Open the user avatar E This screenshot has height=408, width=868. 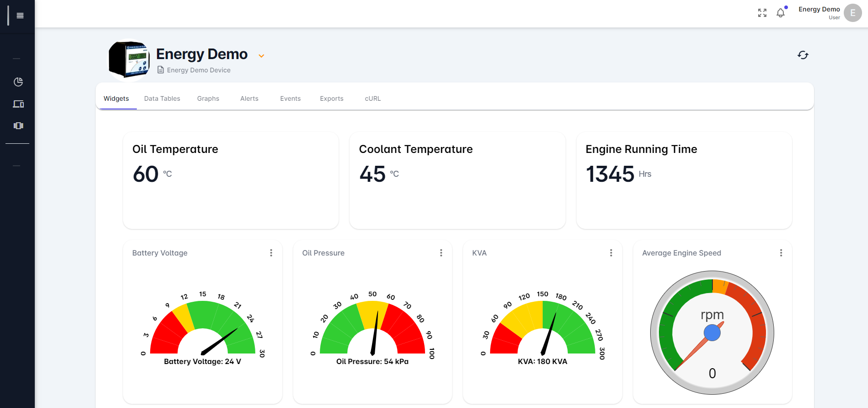point(853,13)
